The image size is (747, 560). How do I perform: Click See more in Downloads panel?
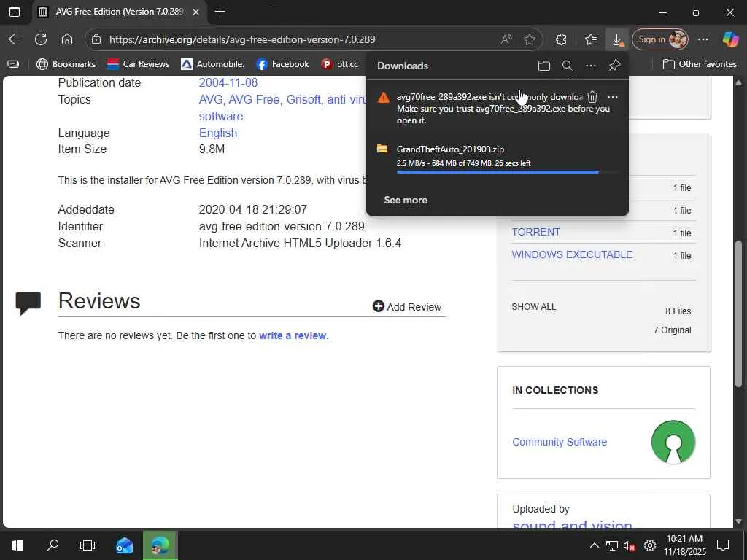406,200
